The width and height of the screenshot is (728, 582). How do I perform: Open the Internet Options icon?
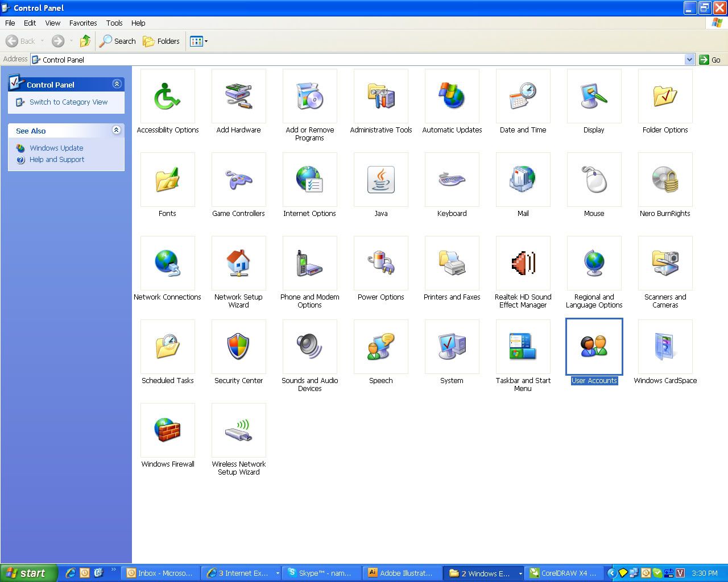[310, 180]
